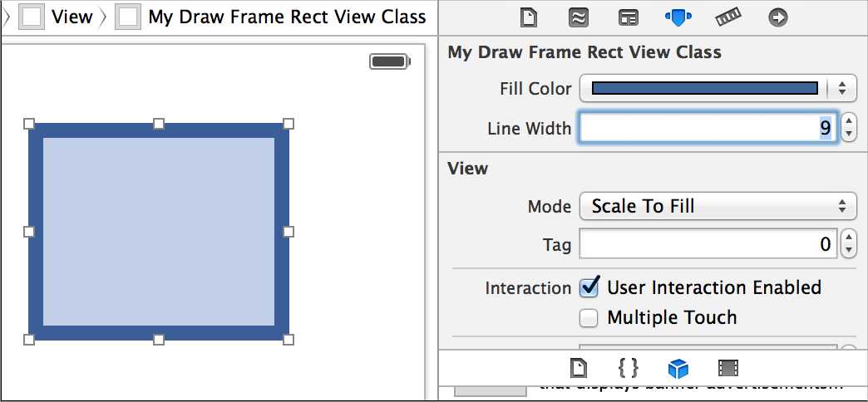Open the Mode Scale To Fill dropdown
The width and height of the screenshot is (868, 402).
coord(718,206)
